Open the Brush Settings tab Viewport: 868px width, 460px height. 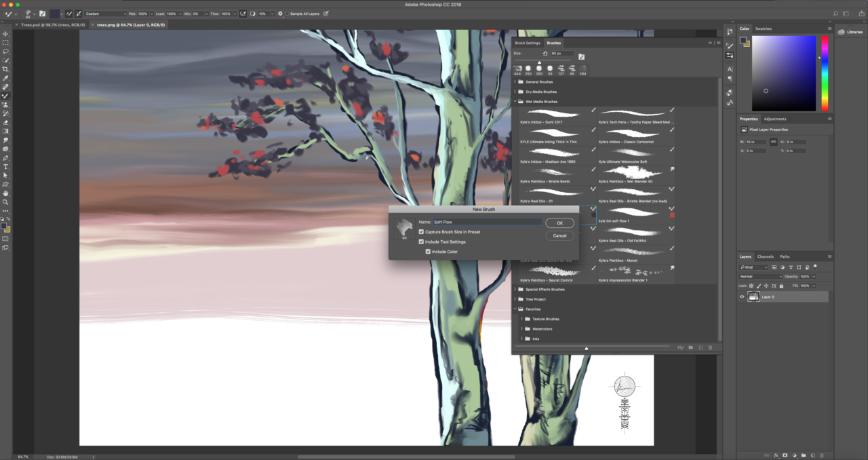(528, 43)
